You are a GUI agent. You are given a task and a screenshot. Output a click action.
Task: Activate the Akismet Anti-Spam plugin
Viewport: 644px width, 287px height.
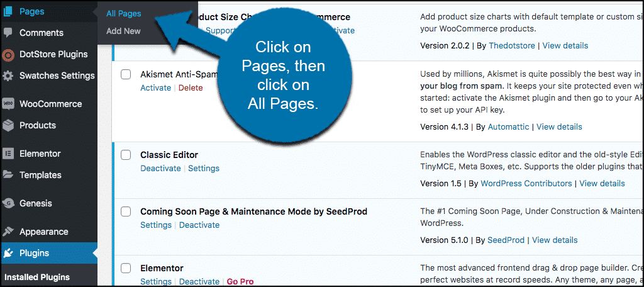pyautogui.click(x=156, y=87)
